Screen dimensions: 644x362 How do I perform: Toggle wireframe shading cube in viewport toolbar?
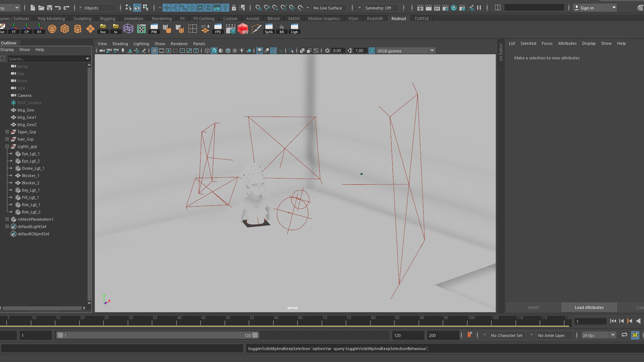pyautogui.click(x=207, y=51)
